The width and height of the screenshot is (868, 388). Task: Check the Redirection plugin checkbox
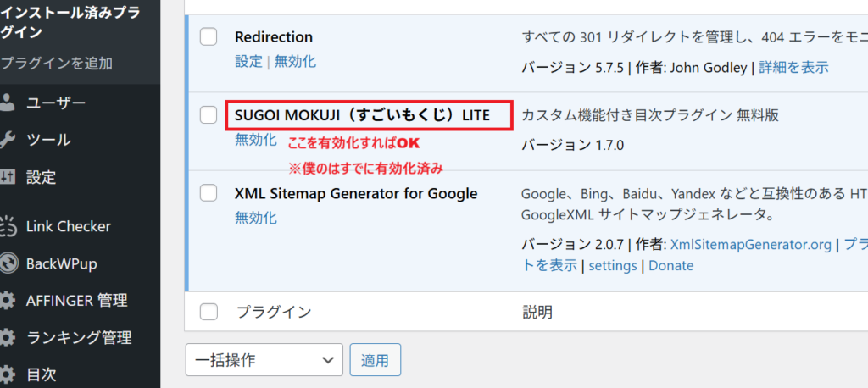tap(209, 37)
